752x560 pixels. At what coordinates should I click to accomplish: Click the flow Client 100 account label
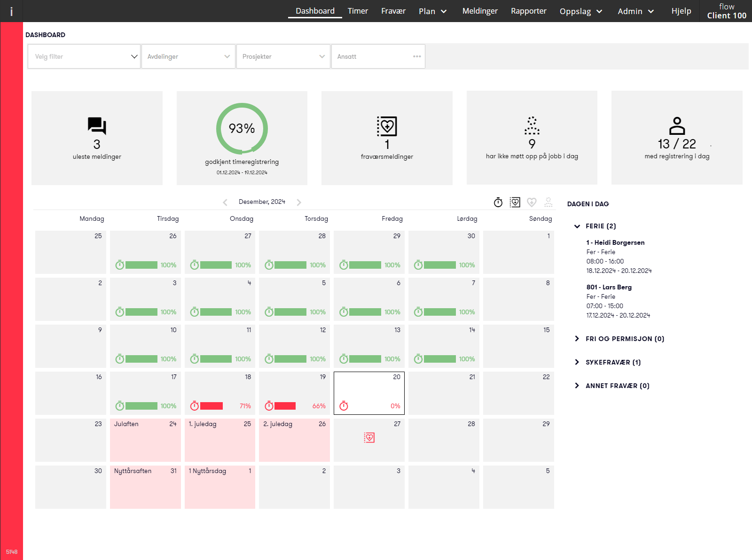point(727,11)
